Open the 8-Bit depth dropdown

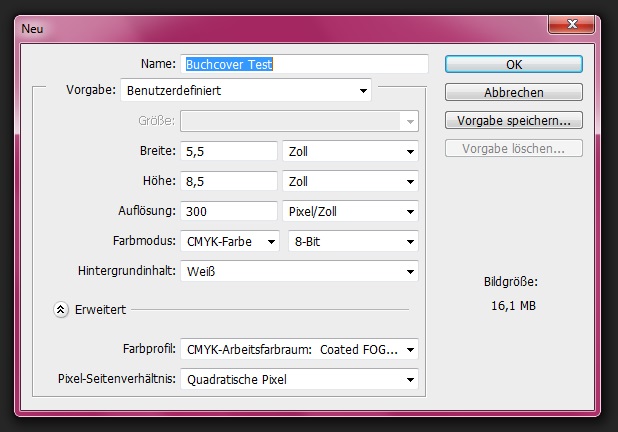point(353,241)
